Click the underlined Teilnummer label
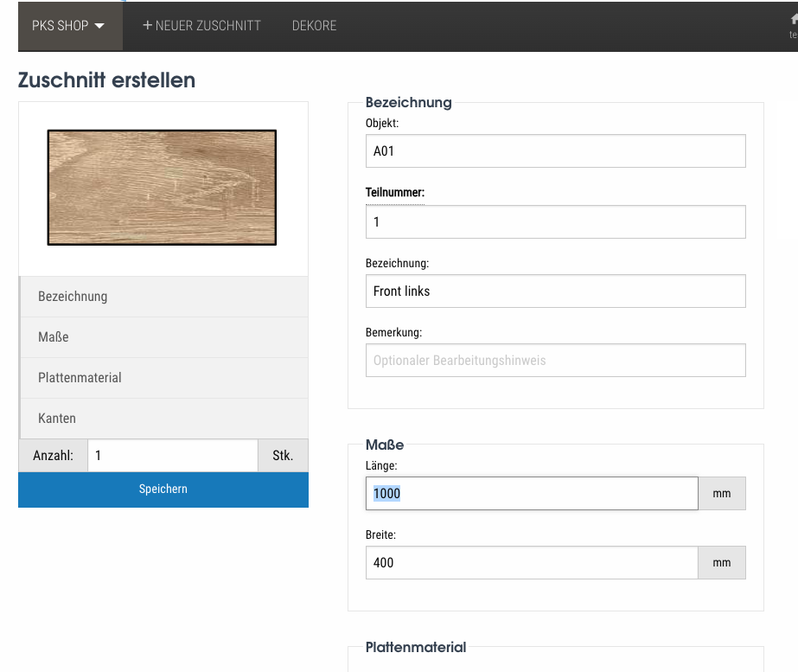Image resolution: width=798 pixels, height=672 pixels. tap(395, 193)
